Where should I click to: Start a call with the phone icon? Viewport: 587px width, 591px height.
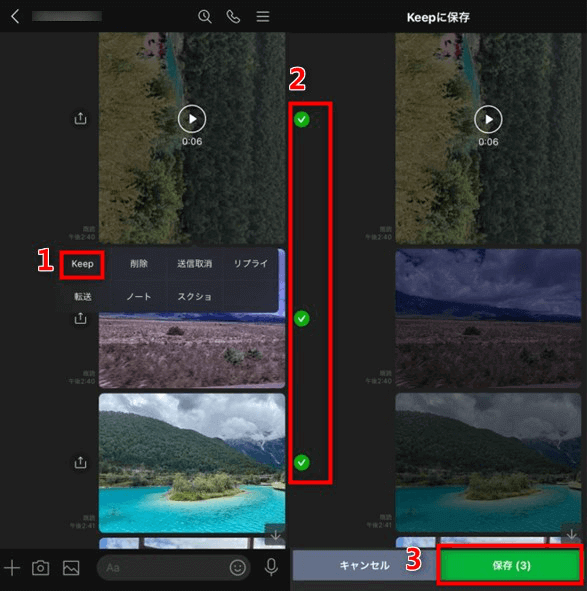[x=233, y=17]
